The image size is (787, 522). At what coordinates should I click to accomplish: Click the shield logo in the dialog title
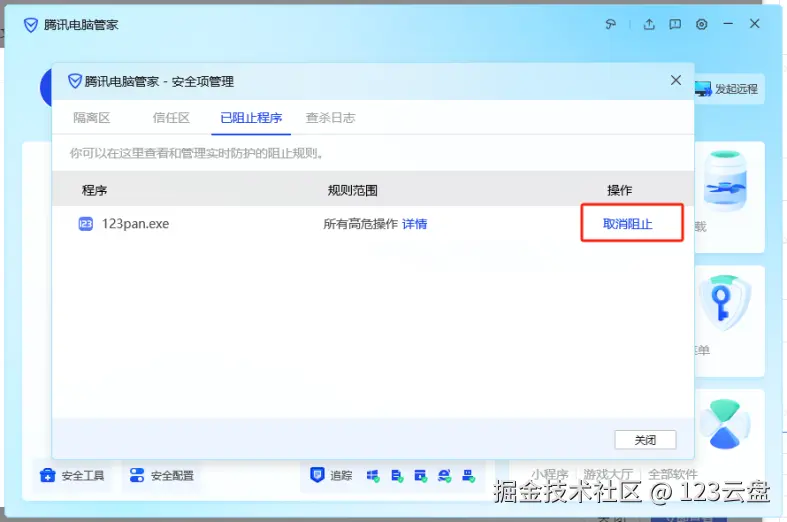[75, 81]
